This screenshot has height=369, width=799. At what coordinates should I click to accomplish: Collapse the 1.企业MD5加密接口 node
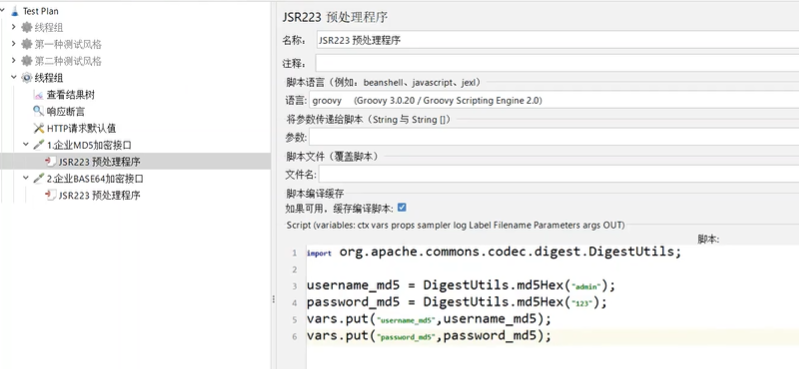click(26, 145)
